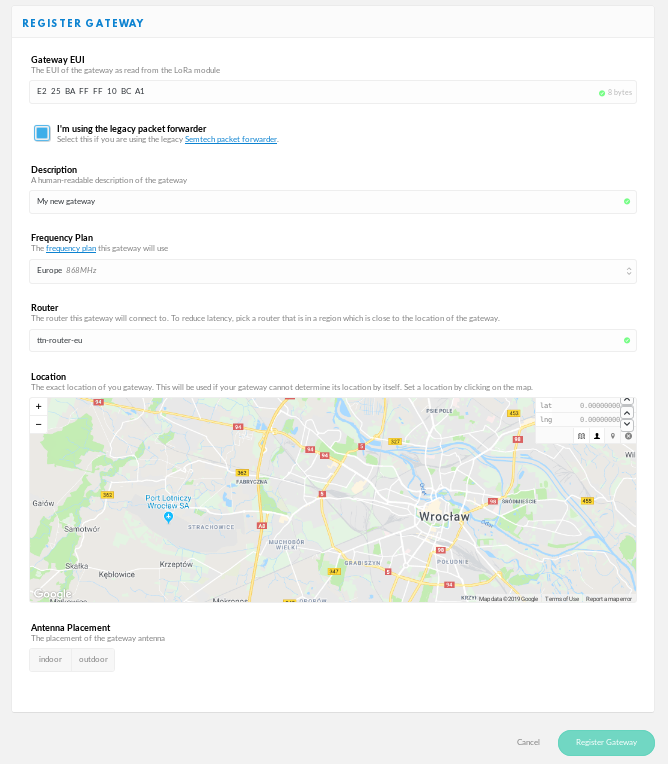Click the Port Lotniczy airport marker on map
The height and width of the screenshot is (764, 668).
pyautogui.click(x=169, y=517)
